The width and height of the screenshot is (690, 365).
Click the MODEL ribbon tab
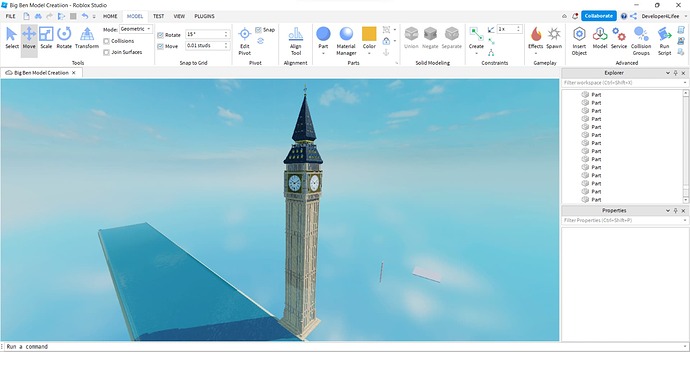click(135, 16)
